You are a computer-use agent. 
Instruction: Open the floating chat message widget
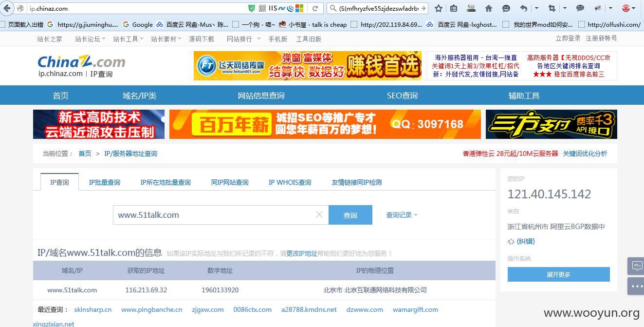pos(636,266)
